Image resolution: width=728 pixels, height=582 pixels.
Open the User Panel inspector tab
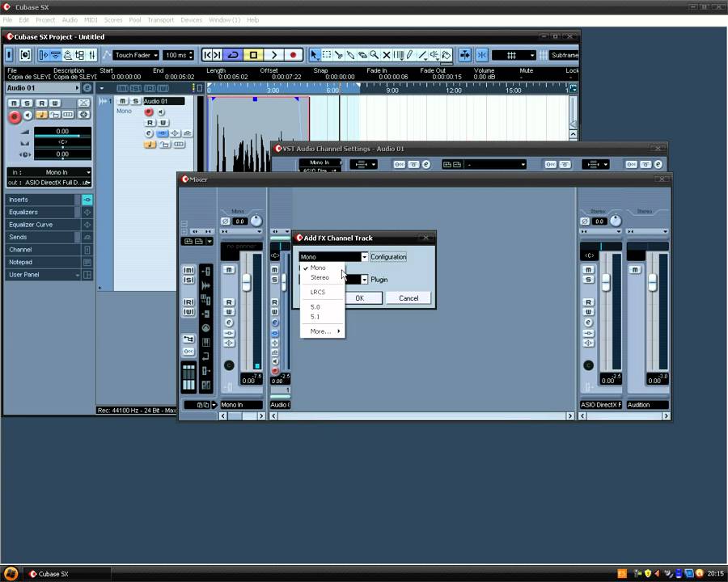(41, 275)
